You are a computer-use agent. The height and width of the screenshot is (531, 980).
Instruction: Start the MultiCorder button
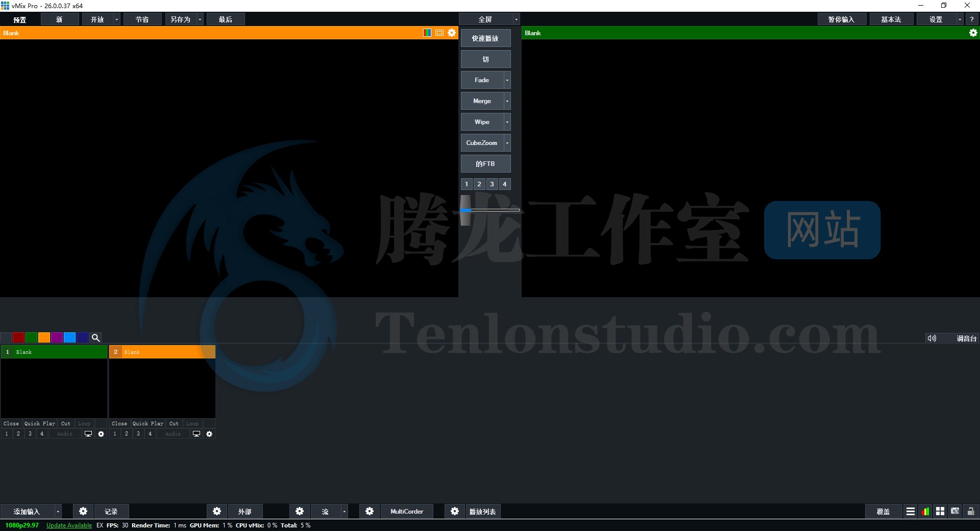(x=407, y=511)
